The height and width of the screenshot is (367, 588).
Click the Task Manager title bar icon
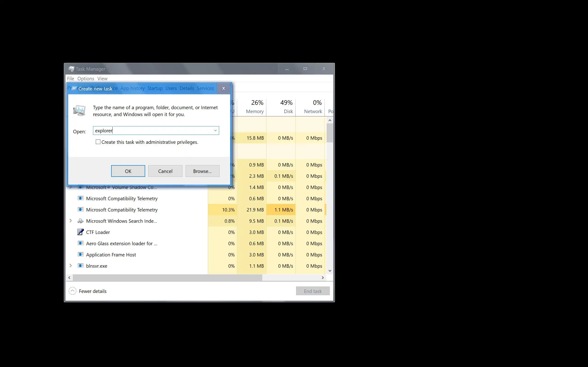71,69
